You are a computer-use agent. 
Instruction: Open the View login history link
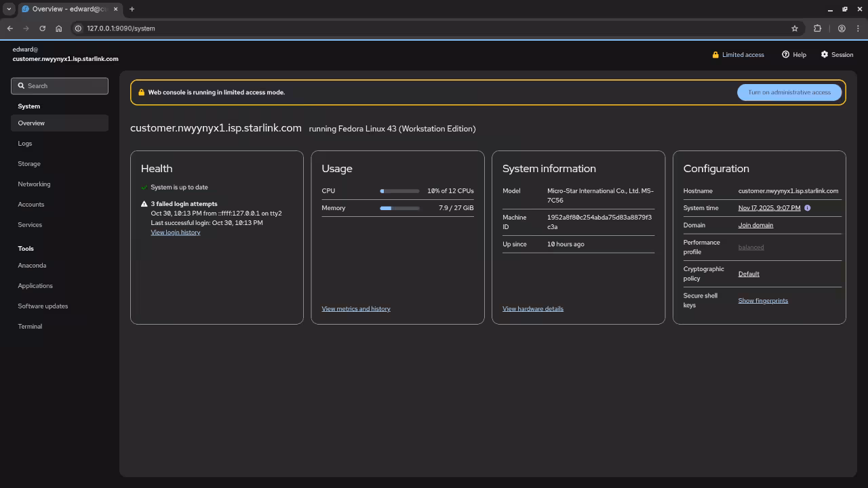(x=175, y=232)
